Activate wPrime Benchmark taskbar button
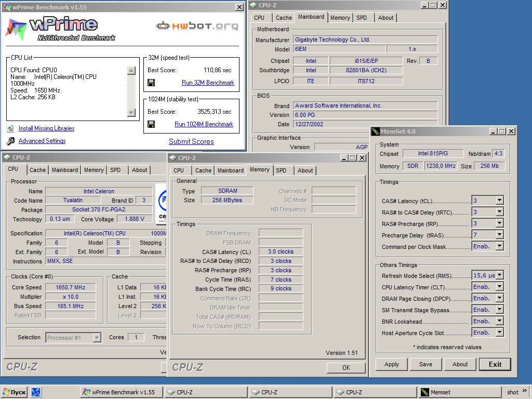Viewport: 532px width, 399px height. (x=122, y=392)
